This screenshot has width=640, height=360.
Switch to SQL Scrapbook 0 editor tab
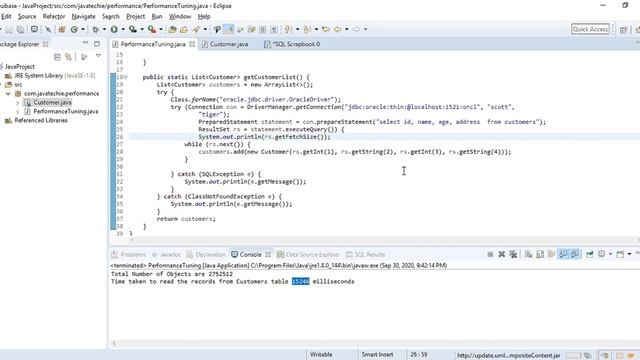[x=292, y=44]
